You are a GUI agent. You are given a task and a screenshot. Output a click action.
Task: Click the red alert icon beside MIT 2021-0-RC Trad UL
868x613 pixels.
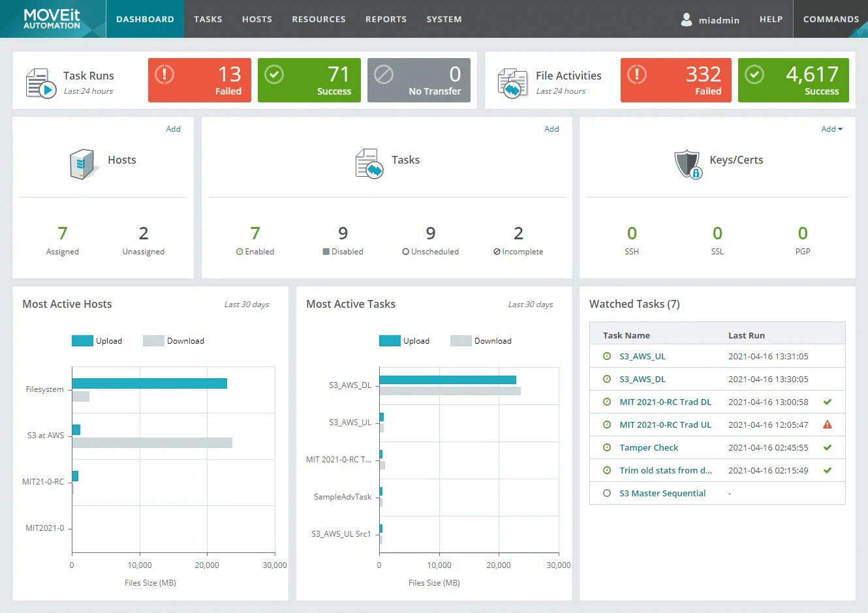828,425
